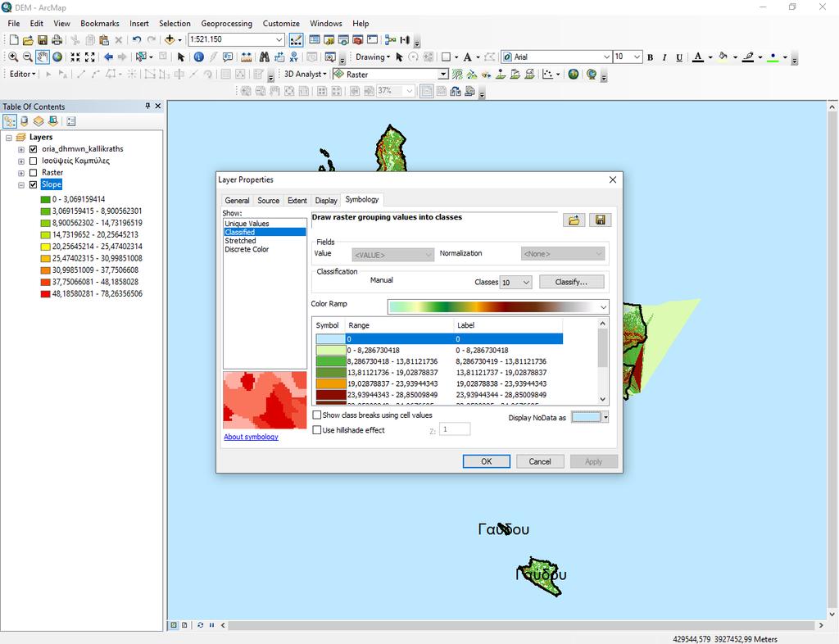The width and height of the screenshot is (839, 644).
Task: Switch to the Display tab
Action: pos(326,201)
